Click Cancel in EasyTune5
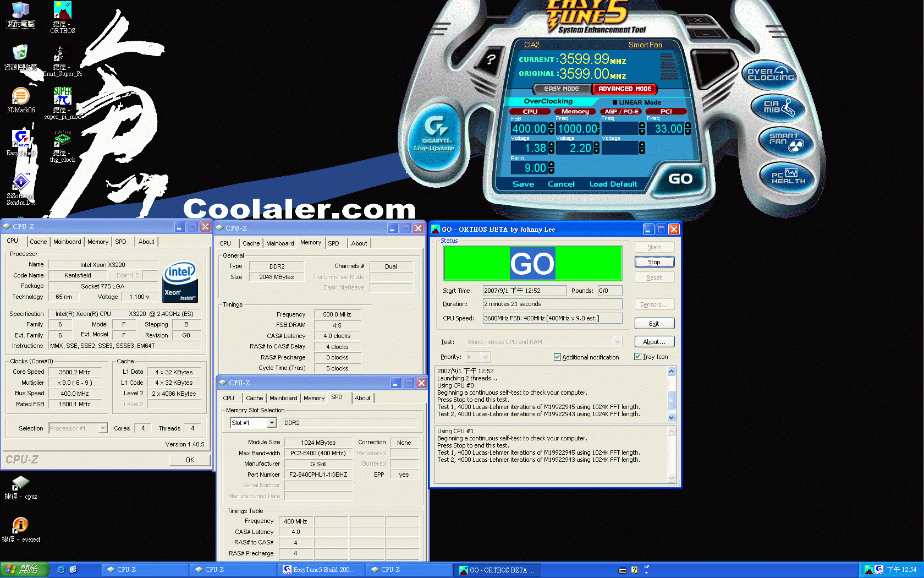The image size is (924, 578). tap(561, 184)
